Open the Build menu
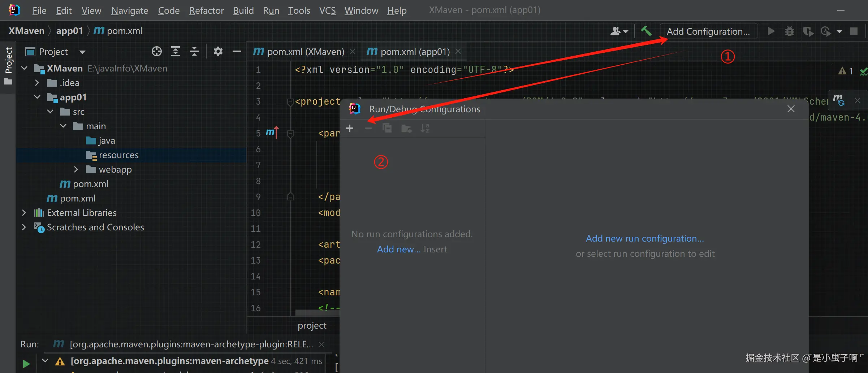The height and width of the screenshot is (373, 868). (243, 10)
